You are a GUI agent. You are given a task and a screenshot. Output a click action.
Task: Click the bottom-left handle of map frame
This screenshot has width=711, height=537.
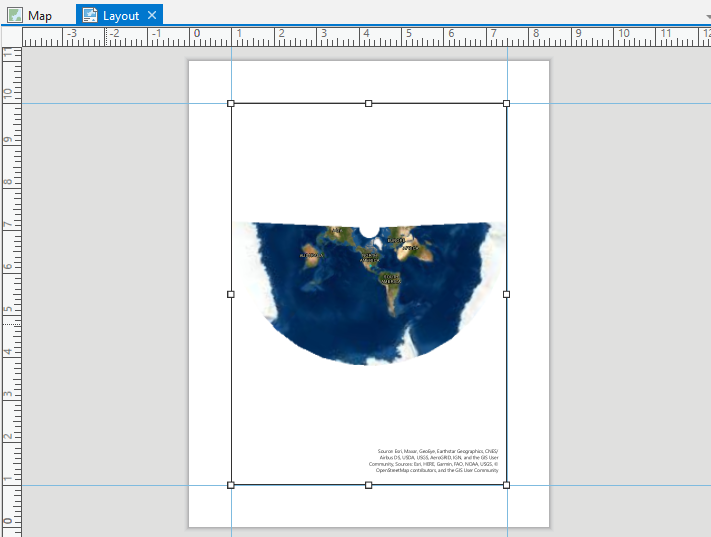[231, 485]
